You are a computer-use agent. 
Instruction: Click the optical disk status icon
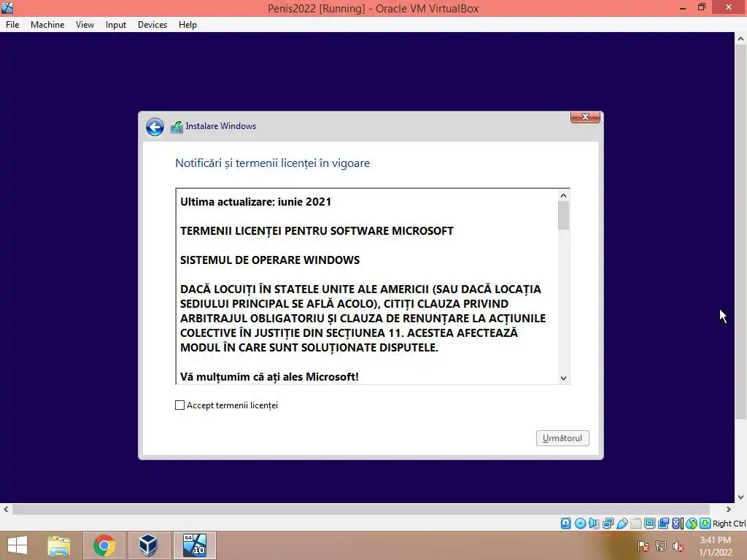(x=580, y=524)
